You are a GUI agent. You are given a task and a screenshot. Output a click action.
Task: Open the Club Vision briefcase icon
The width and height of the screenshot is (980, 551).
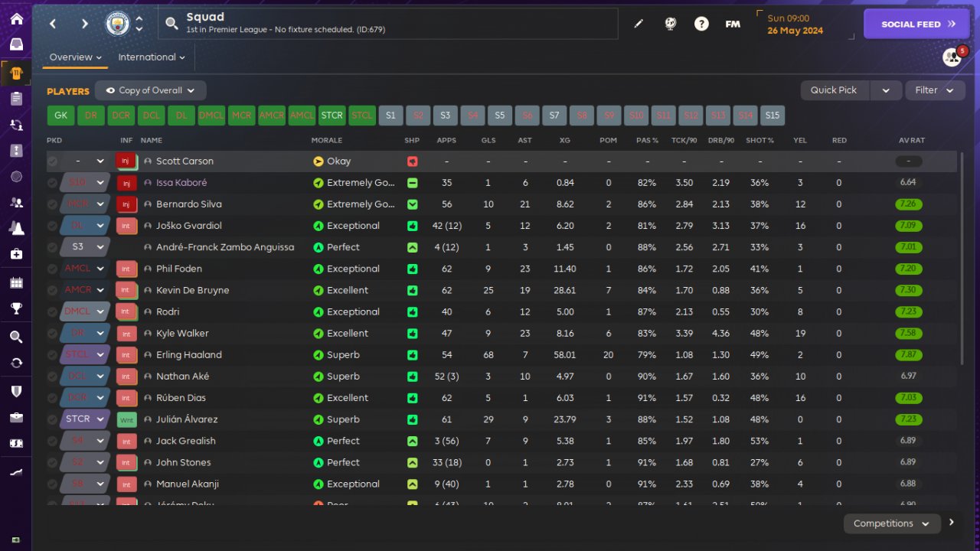(x=16, y=417)
